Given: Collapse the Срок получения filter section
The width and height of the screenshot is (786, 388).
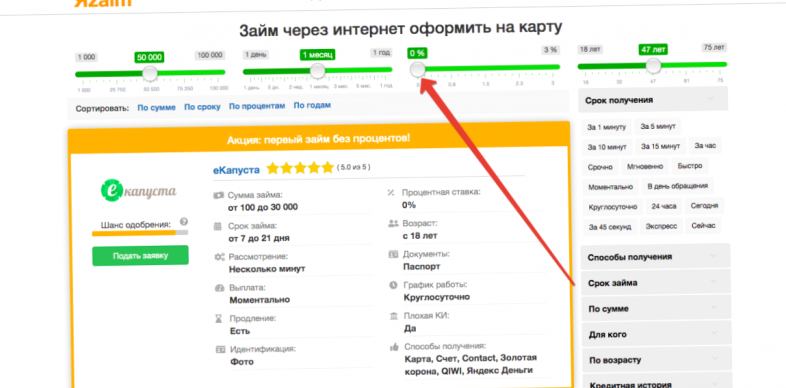Looking at the screenshot, I should tap(653, 100).
